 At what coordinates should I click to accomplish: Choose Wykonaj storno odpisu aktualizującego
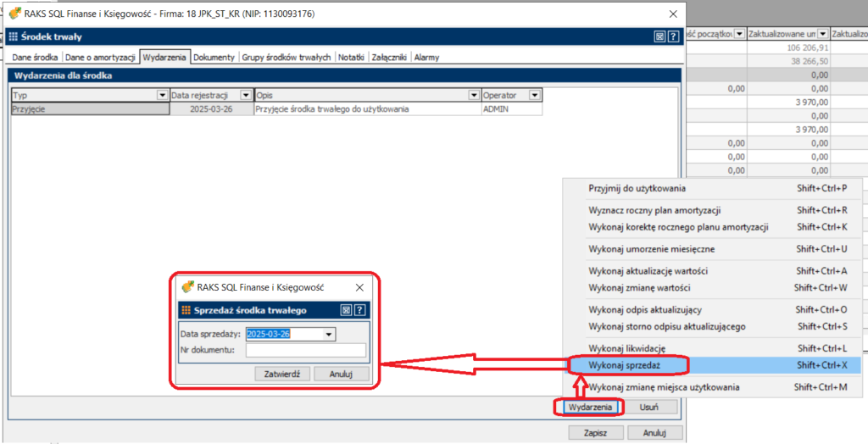(x=713, y=326)
